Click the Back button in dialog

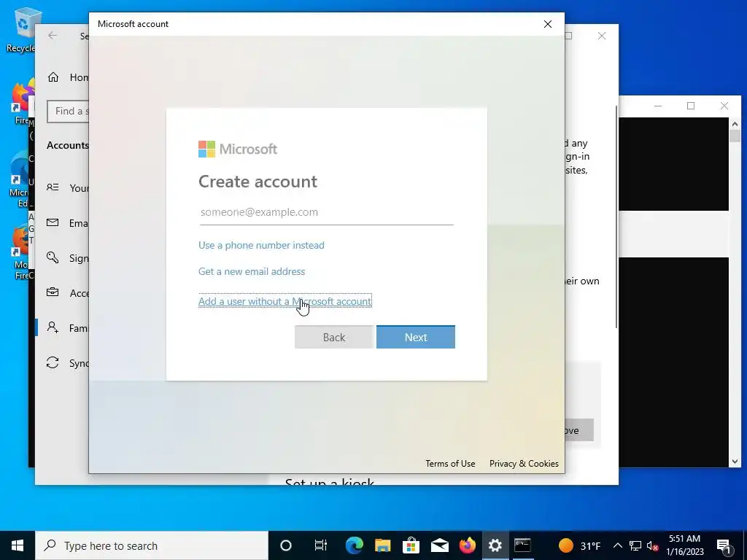coord(334,337)
